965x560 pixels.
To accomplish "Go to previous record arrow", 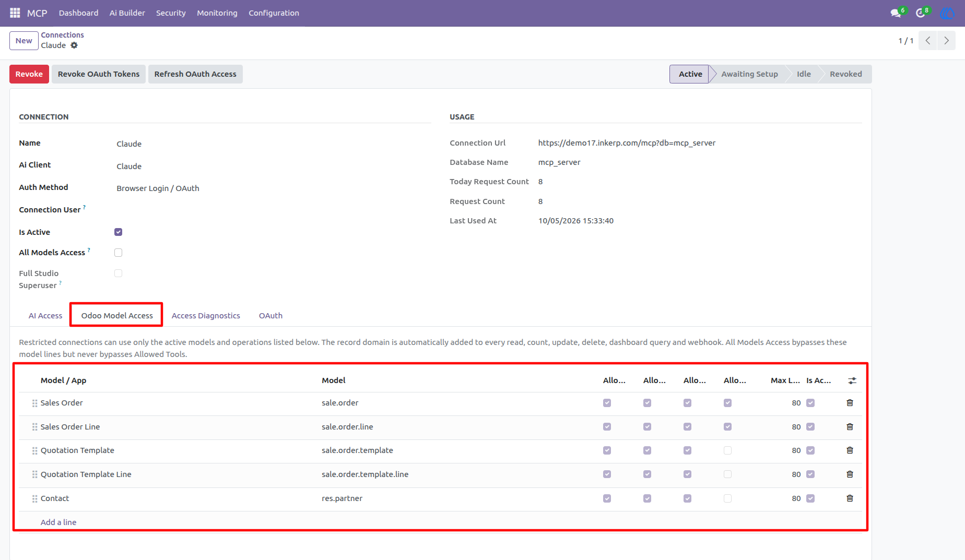I will [x=928, y=41].
